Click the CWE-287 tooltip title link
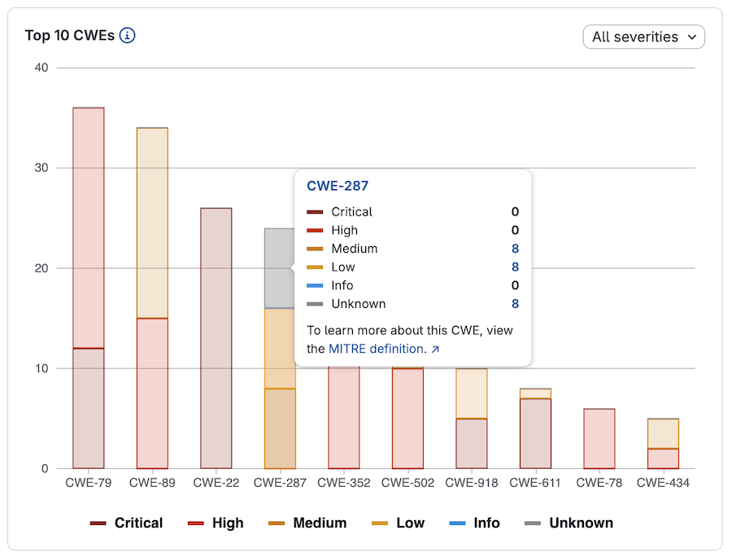 click(338, 185)
